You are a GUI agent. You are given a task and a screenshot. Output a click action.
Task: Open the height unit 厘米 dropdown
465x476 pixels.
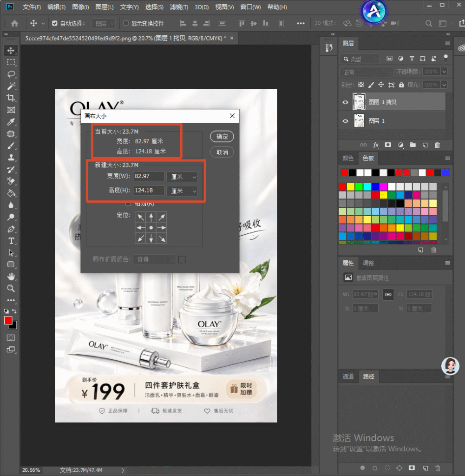pos(182,191)
